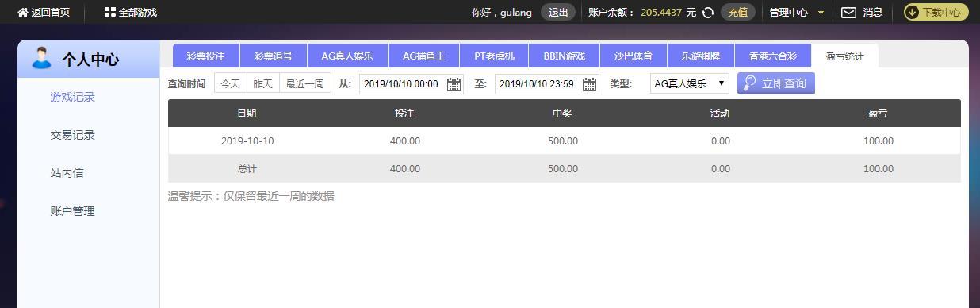The height and width of the screenshot is (308, 980).
Task: Click the end date field 2019/10/10 23:59
Action: (546, 84)
